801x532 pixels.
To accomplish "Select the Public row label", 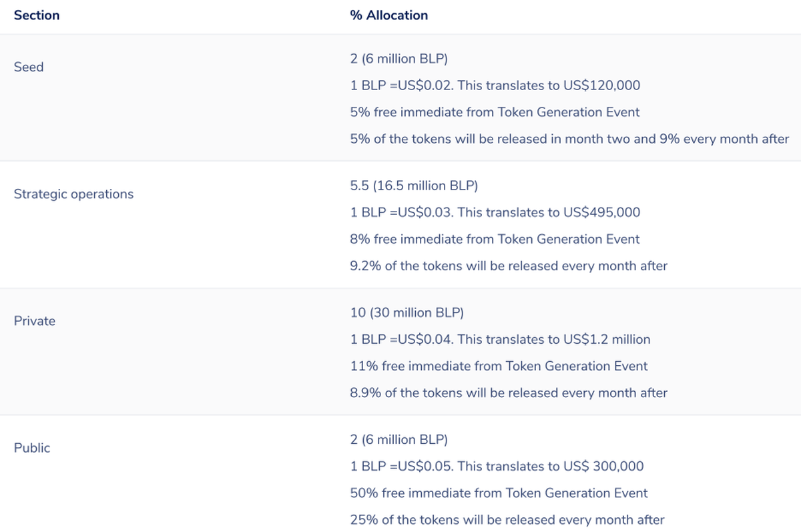I will [32, 448].
